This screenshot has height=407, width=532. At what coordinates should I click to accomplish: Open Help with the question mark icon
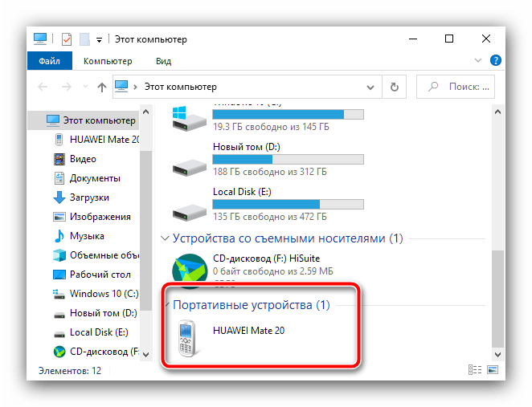(x=496, y=61)
